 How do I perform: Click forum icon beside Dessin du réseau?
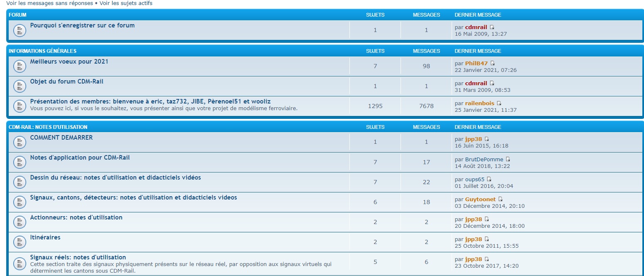coord(20,182)
